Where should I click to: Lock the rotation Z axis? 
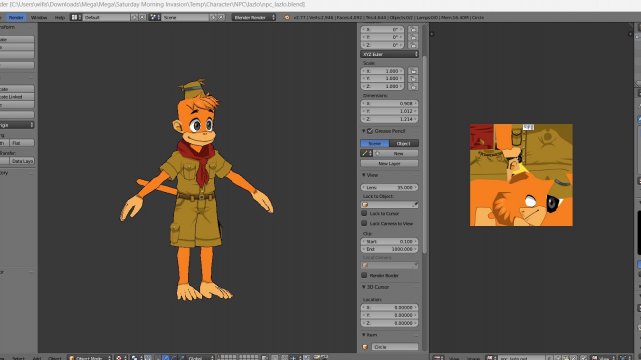tap(413, 45)
